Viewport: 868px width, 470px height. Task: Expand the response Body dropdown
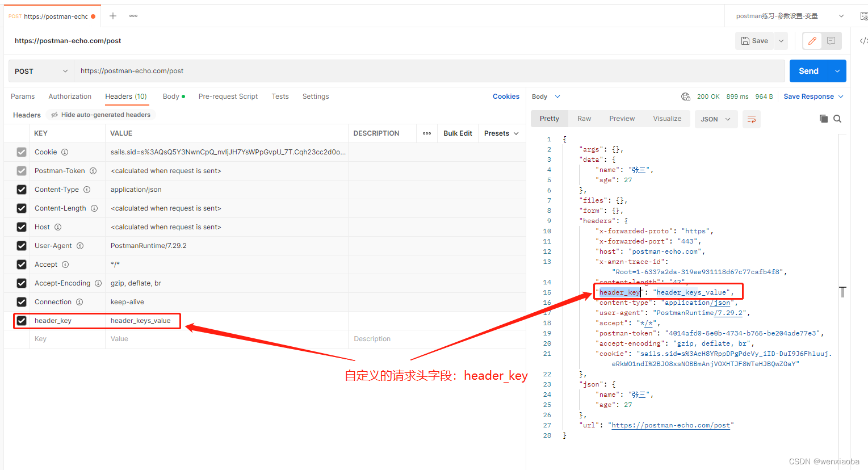point(546,96)
